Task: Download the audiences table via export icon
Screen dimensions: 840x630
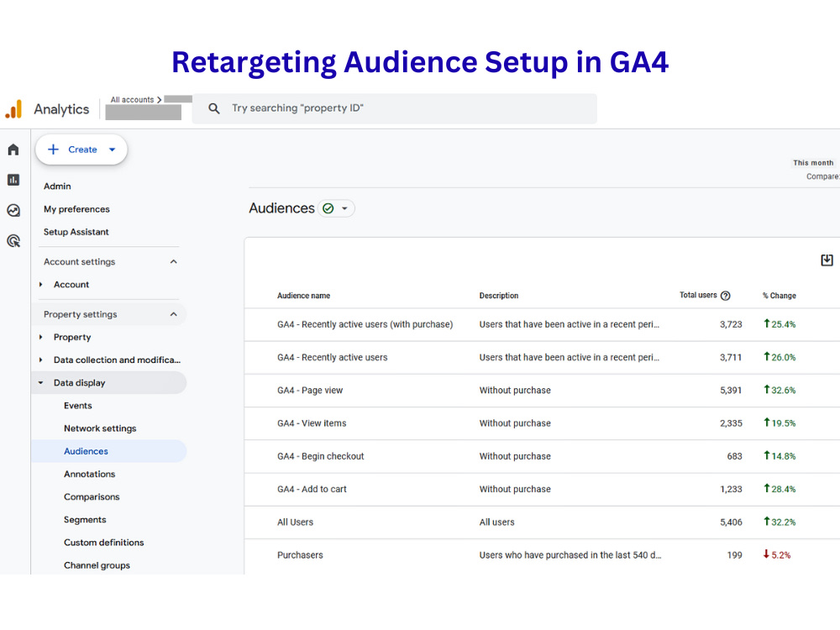Action: [827, 260]
